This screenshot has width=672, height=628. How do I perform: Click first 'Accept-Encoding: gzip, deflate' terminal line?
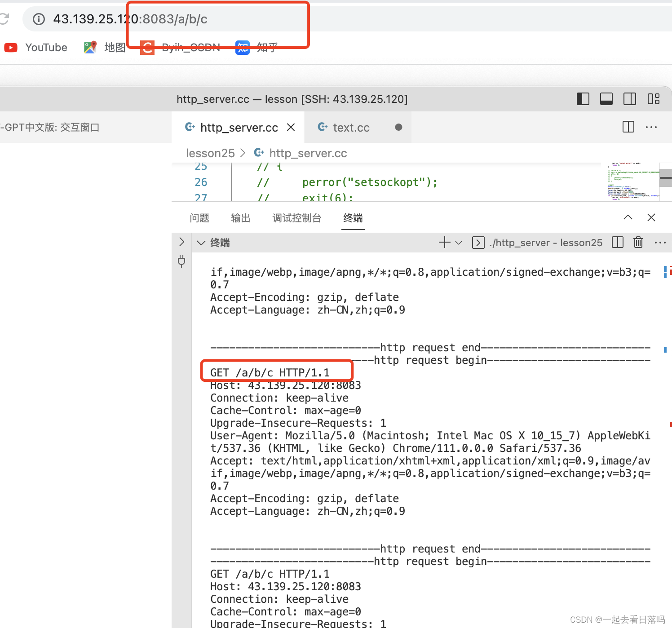(x=304, y=297)
